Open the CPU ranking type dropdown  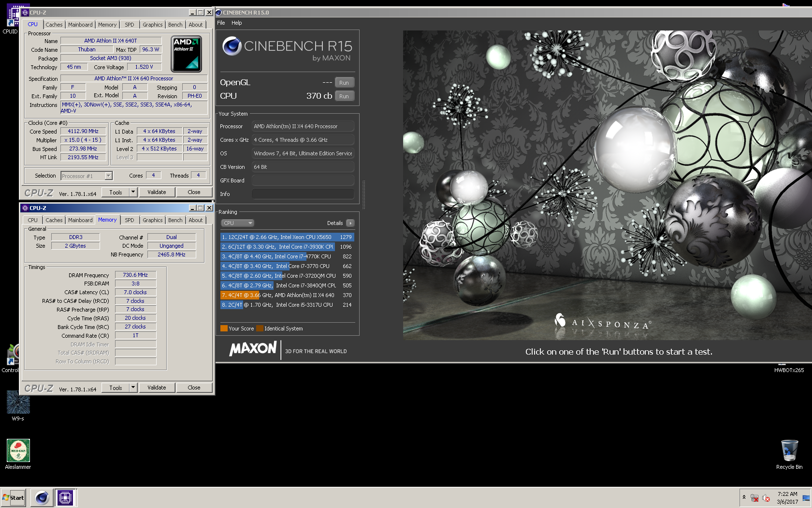click(238, 223)
